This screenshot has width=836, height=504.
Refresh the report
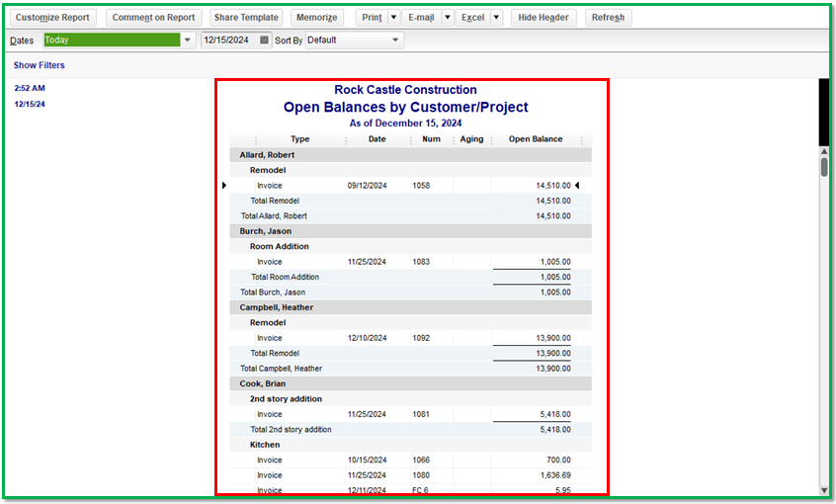[x=608, y=18]
